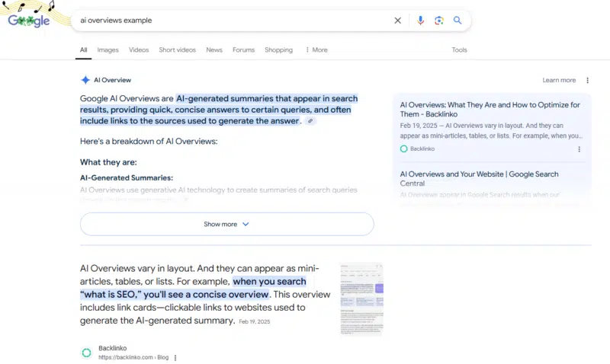Screen dimensions: 610x364
Task: Open three-dot menu beside backlinko.com URL
Action: 175,358
